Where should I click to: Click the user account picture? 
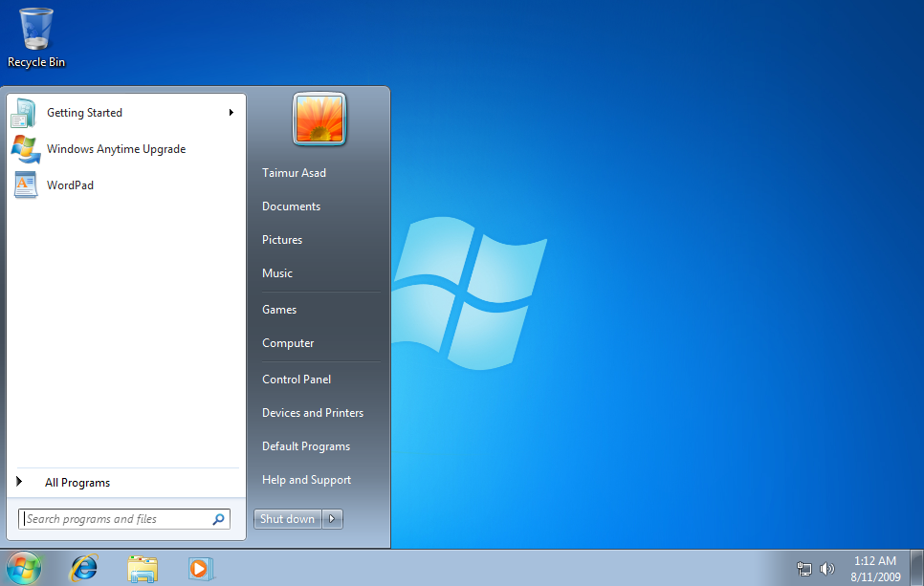[x=319, y=119]
